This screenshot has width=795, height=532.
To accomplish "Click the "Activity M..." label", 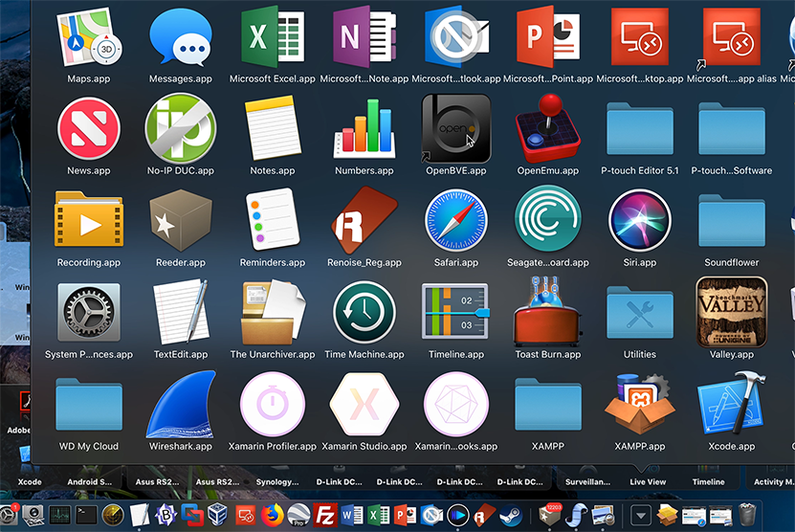I will pyautogui.click(x=774, y=482).
